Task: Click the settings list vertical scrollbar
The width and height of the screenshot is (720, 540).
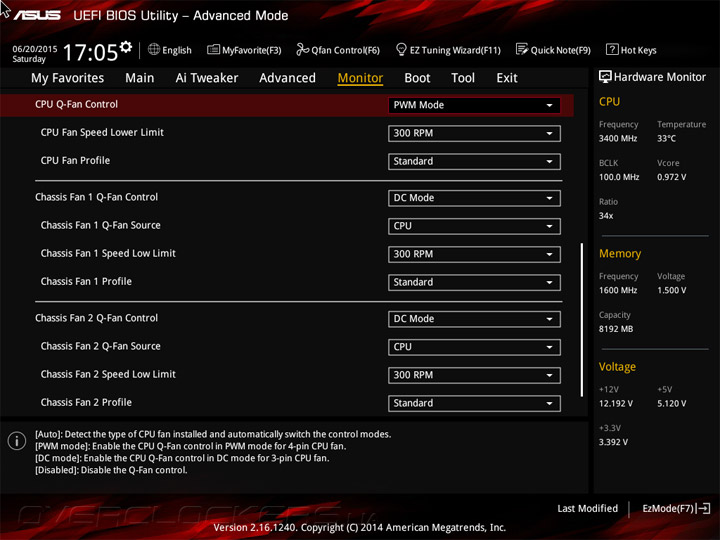Action: (x=581, y=320)
